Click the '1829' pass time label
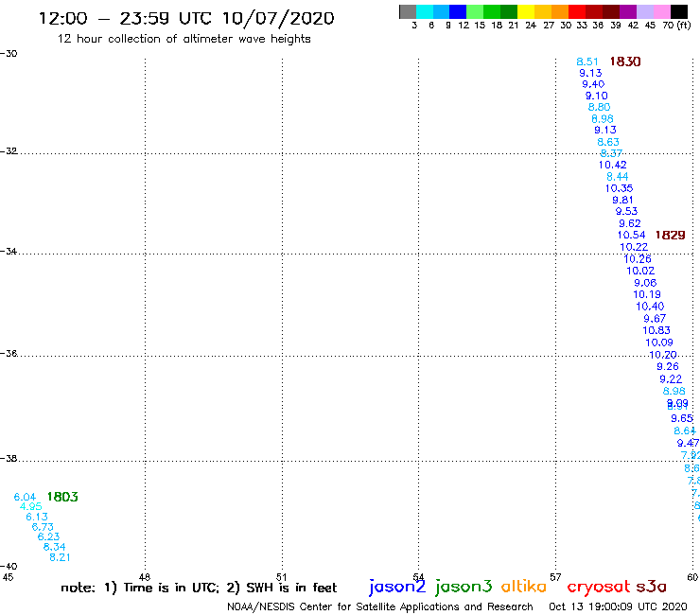This screenshot has width=700, height=615. (x=670, y=235)
